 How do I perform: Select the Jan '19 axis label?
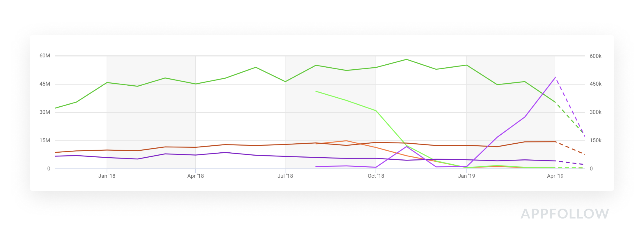pyautogui.click(x=466, y=176)
